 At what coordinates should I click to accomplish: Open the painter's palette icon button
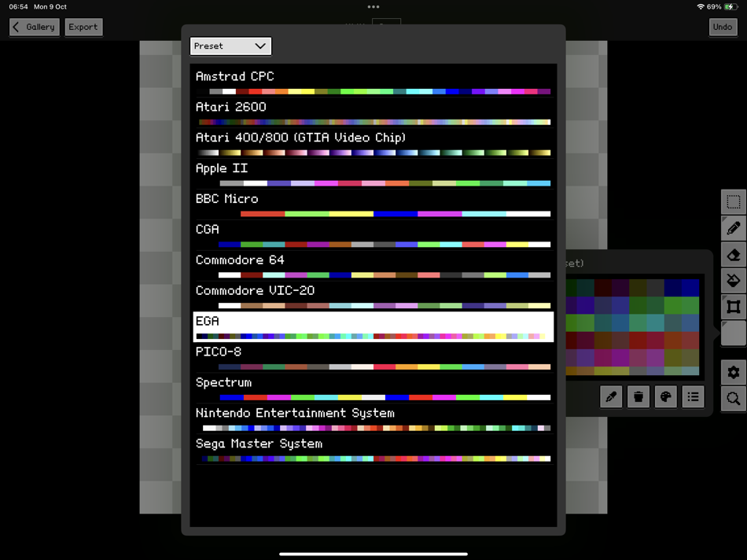coord(665,396)
